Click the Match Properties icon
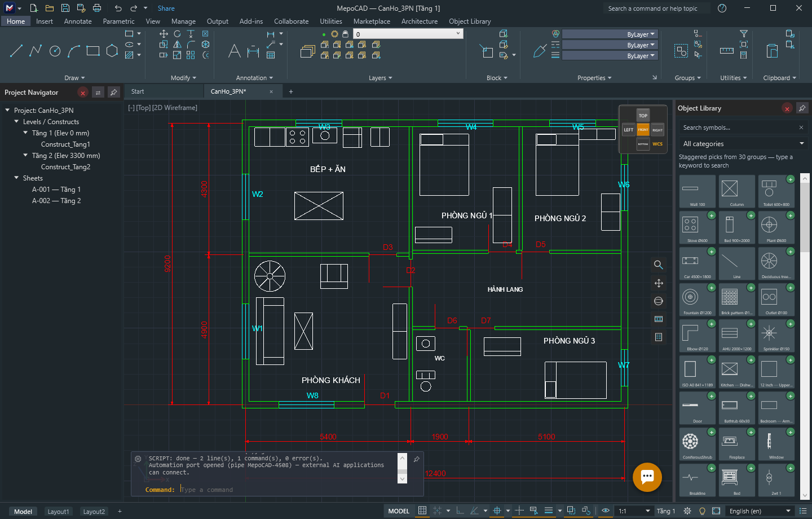 pos(540,51)
